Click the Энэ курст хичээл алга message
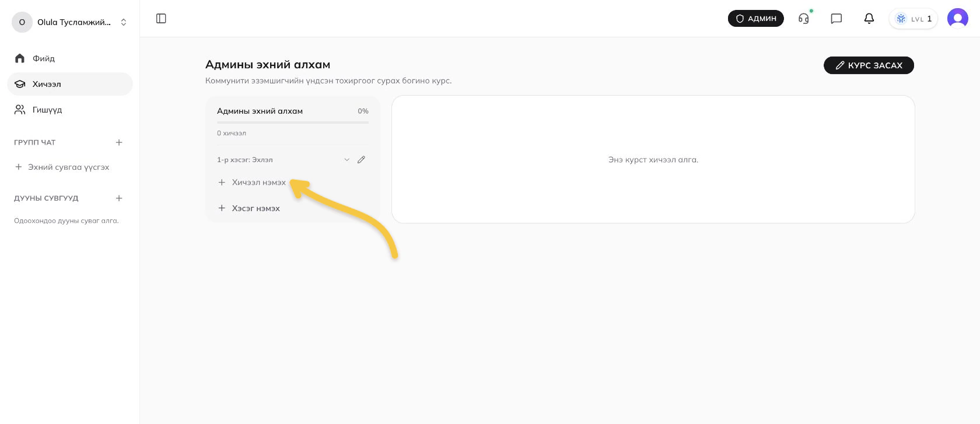The height and width of the screenshot is (424, 980). tap(653, 160)
